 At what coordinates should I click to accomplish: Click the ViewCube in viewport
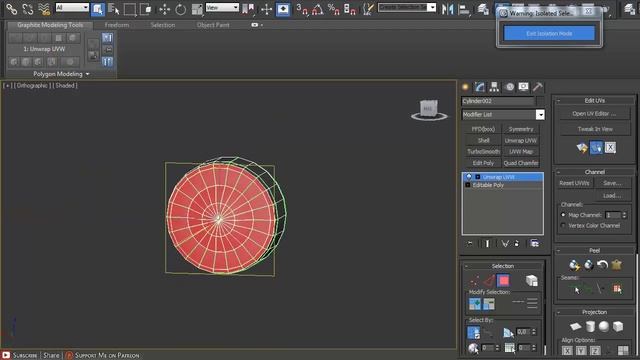click(429, 109)
